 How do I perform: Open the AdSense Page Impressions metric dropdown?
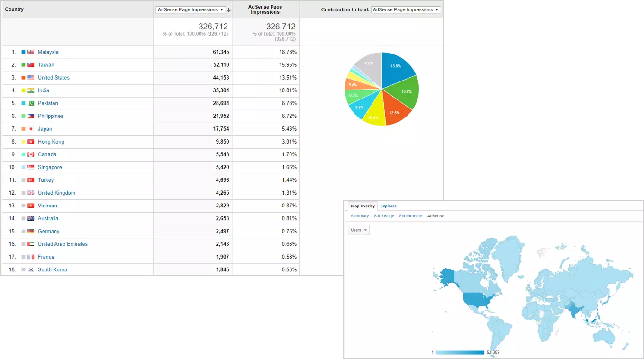tap(190, 10)
